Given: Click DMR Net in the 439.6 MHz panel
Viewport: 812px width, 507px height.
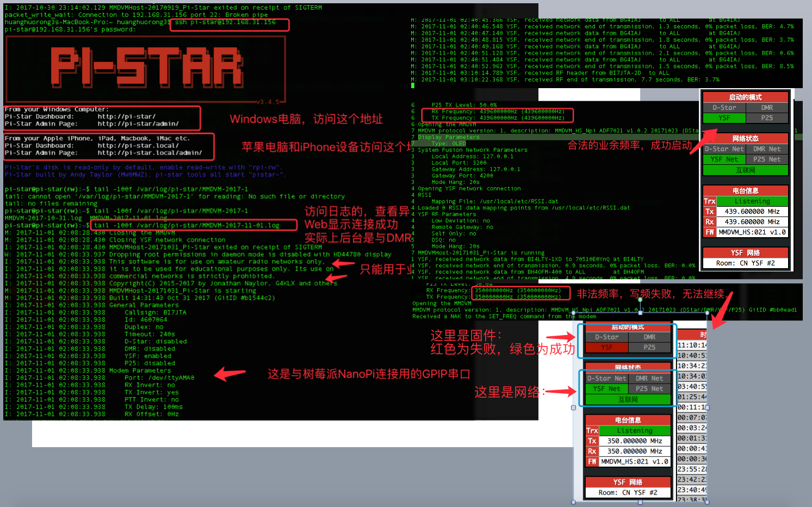Looking at the screenshot, I should click(767, 149).
